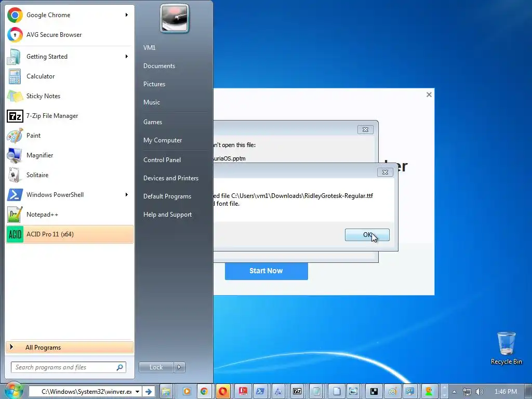The width and height of the screenshot is (532, 399).
Task: Open Devices and Printers
Action: pyautogui.click(x=170, y=178)
